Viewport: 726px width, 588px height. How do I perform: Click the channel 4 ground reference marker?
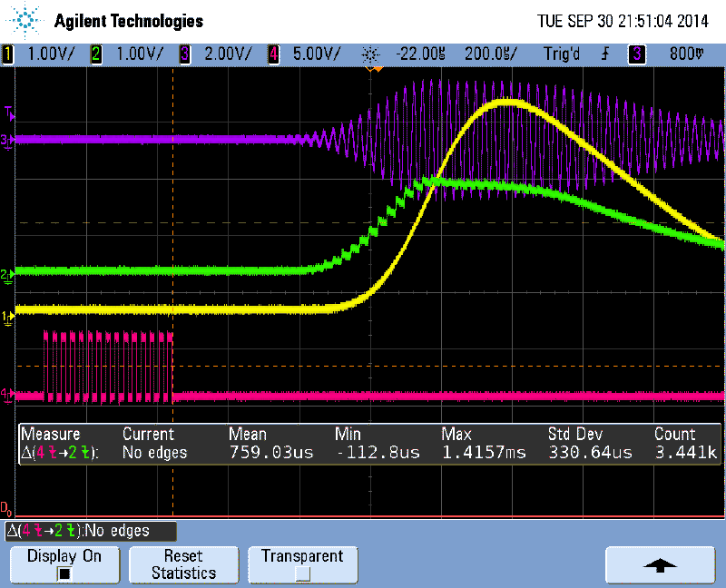[9, 394]
